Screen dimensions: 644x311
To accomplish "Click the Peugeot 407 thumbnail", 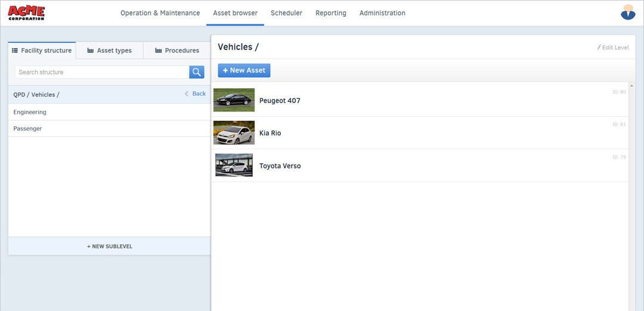I will (x=234, y=99).
